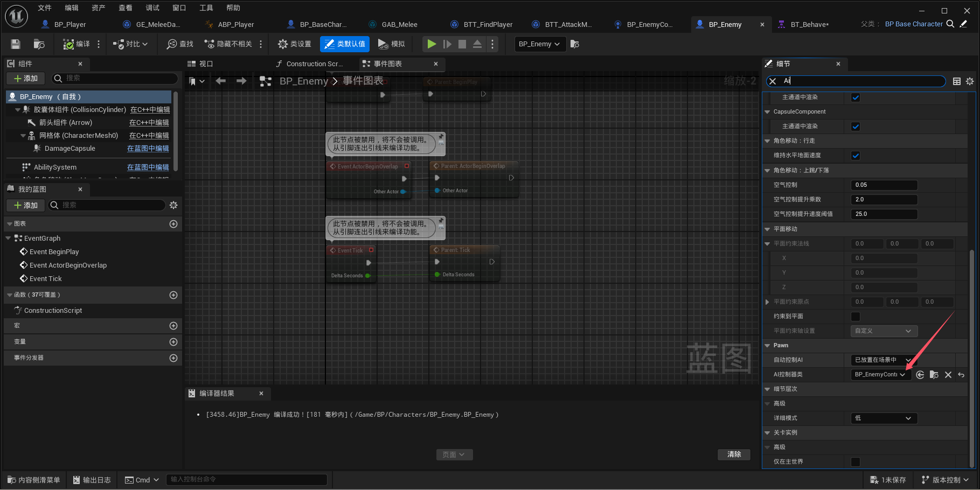The height and width of the screenshot is (490, 980).
Task: Open Content Drawer (内容侧滑菜单)
Action: (x=34, y=480)
